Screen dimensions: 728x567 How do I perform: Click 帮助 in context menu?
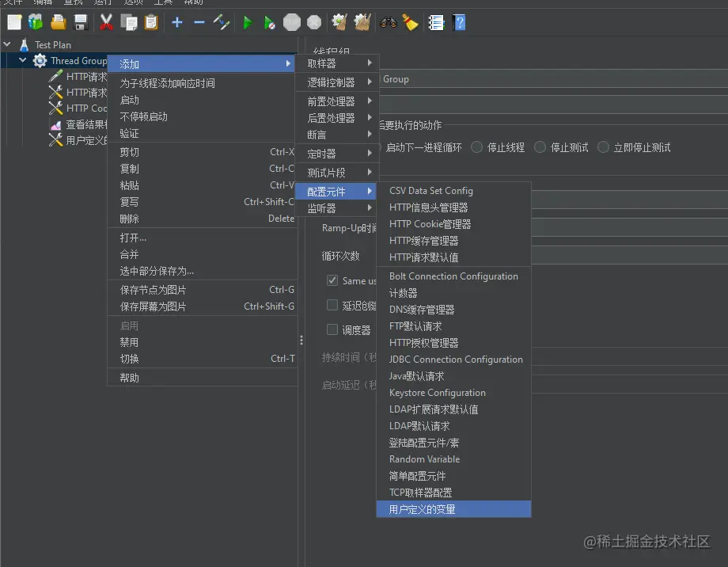(x=203, y=378)
